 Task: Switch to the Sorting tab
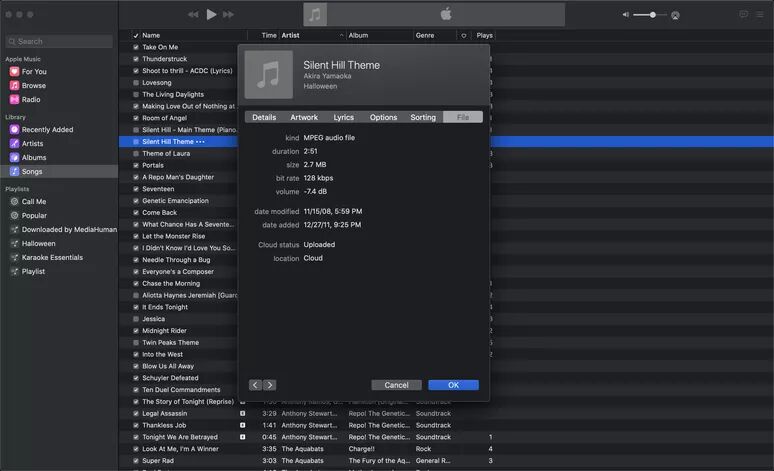pyautogui.click(x=423, y=118)
